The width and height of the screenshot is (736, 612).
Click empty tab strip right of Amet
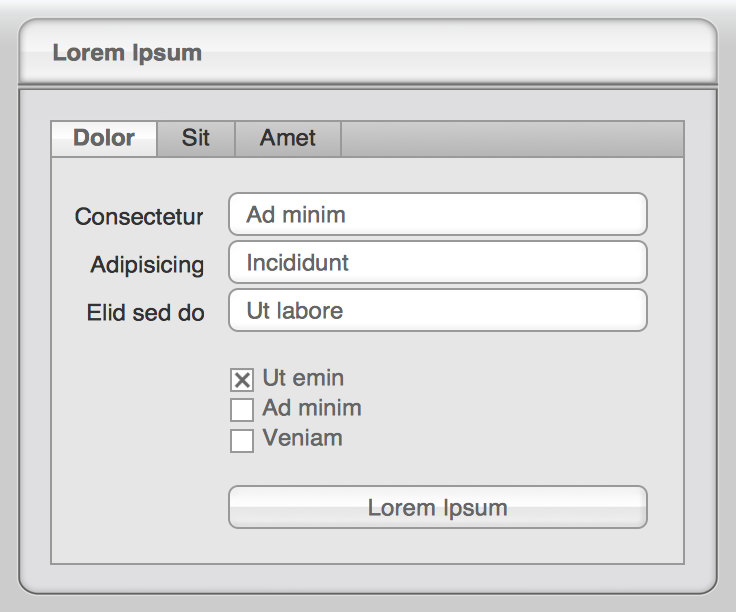click(512, 139)
